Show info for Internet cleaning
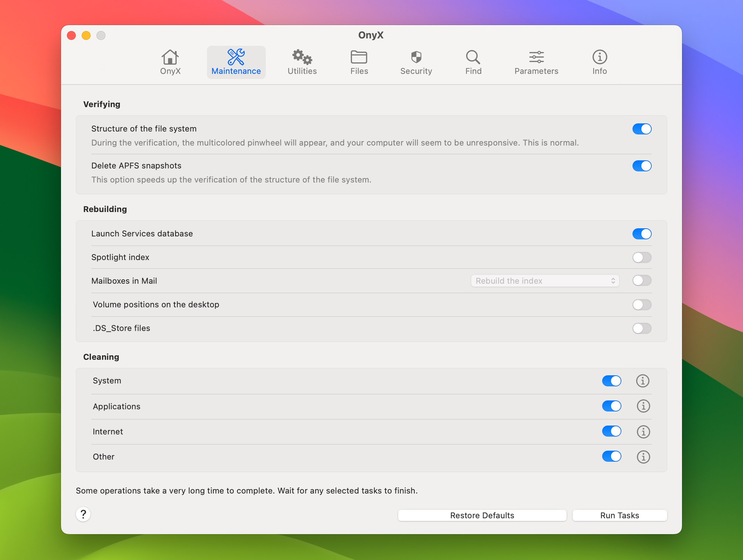This screenshot has width=743, height=560. tap(643, 431)
